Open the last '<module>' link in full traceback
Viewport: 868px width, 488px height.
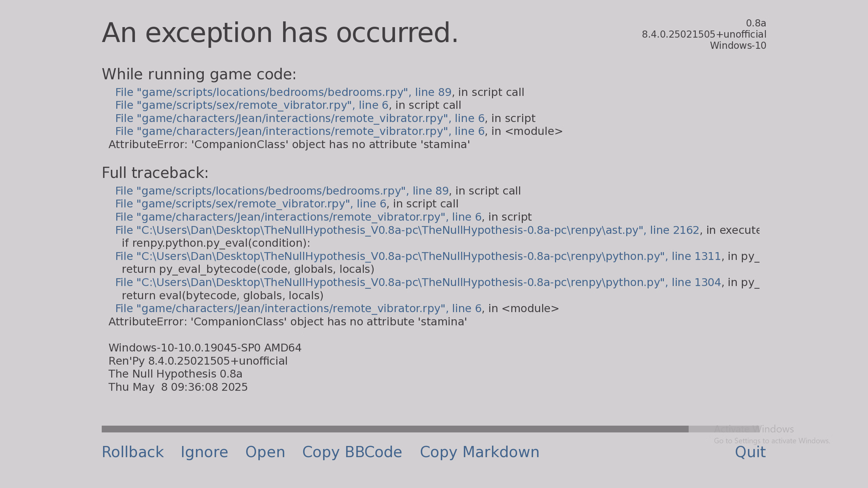point(298,308)
